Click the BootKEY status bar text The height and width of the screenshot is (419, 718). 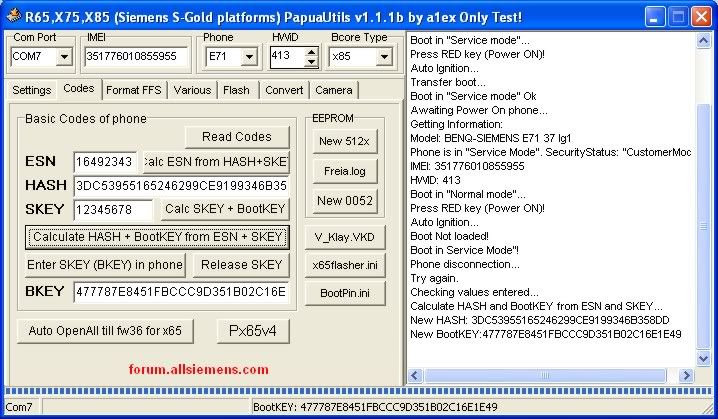[x=375, y=407]
